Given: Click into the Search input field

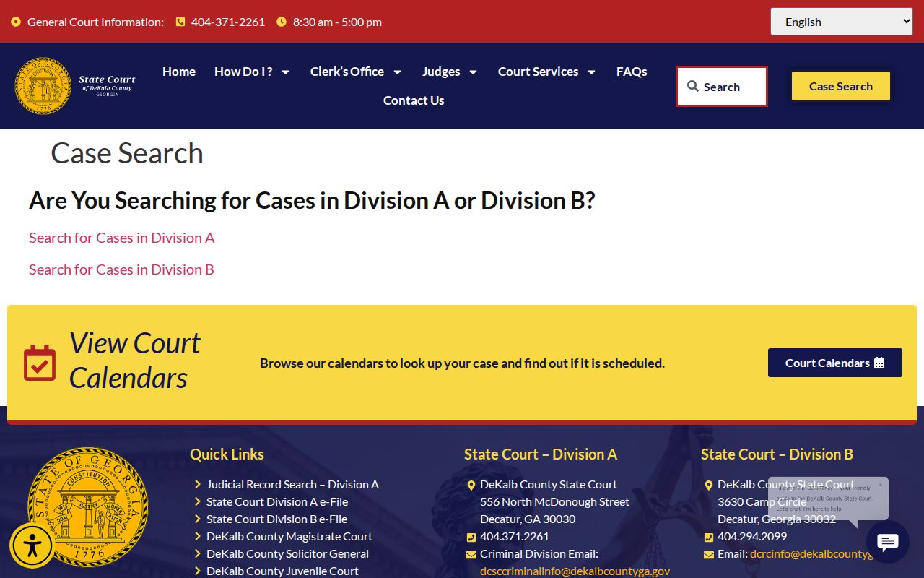Looking at the screenshot, I should coord(722,87).
